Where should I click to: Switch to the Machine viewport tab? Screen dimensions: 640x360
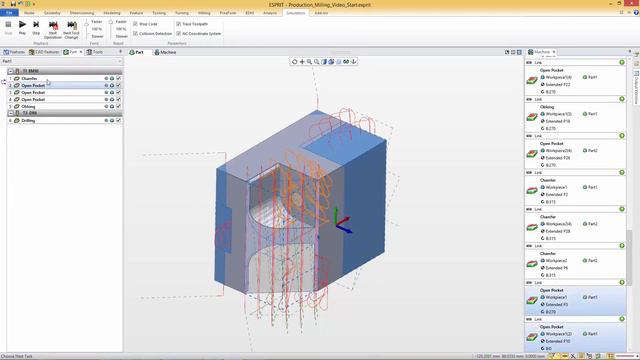click(x=165, y=52)
